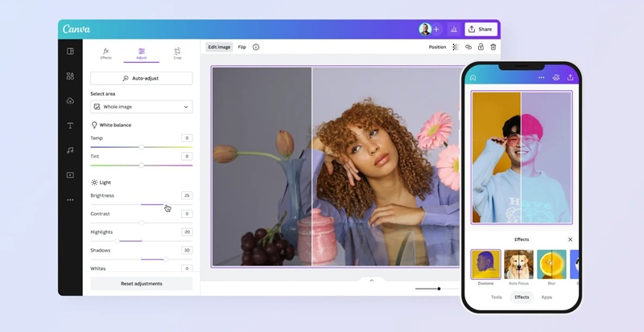The width and height of the screenshot is (644, 332).
Task: Open the analytics bar chart icon
Action: point(454,29)
